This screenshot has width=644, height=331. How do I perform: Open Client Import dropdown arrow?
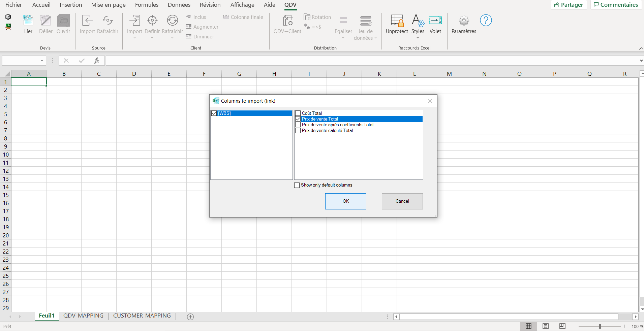(x=134, y=37)
